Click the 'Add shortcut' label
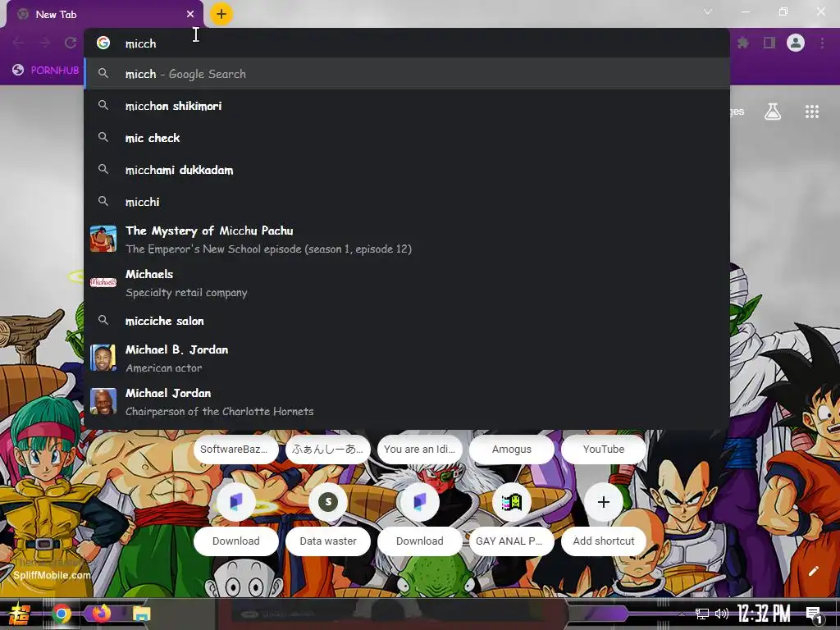The image size is (840, 630). point(604,541)
